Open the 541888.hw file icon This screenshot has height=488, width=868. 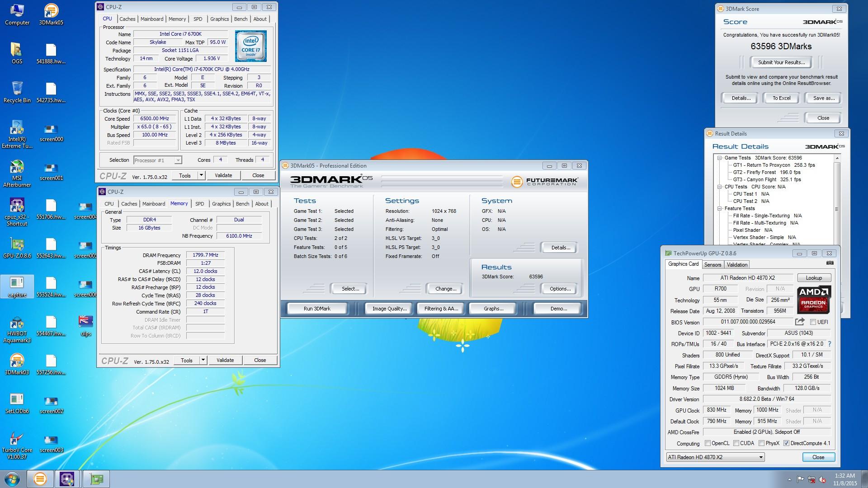click(x=51, y=54)
